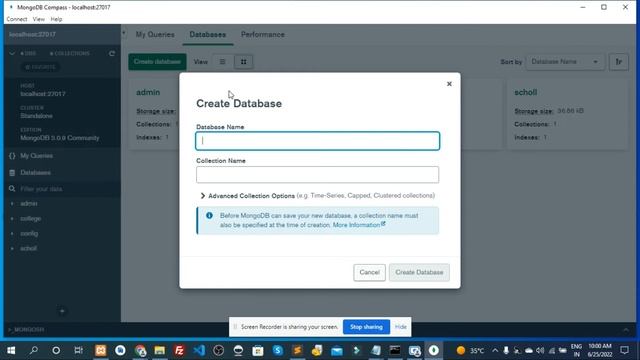The height and width of the screenshot is (360, 640).
Task: Select the list view icon
Action: coord(222,62)
